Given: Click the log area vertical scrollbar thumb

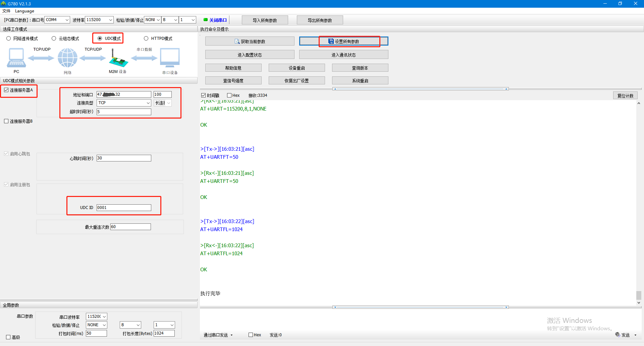Looking at the screenshot, I should (639, 295).
